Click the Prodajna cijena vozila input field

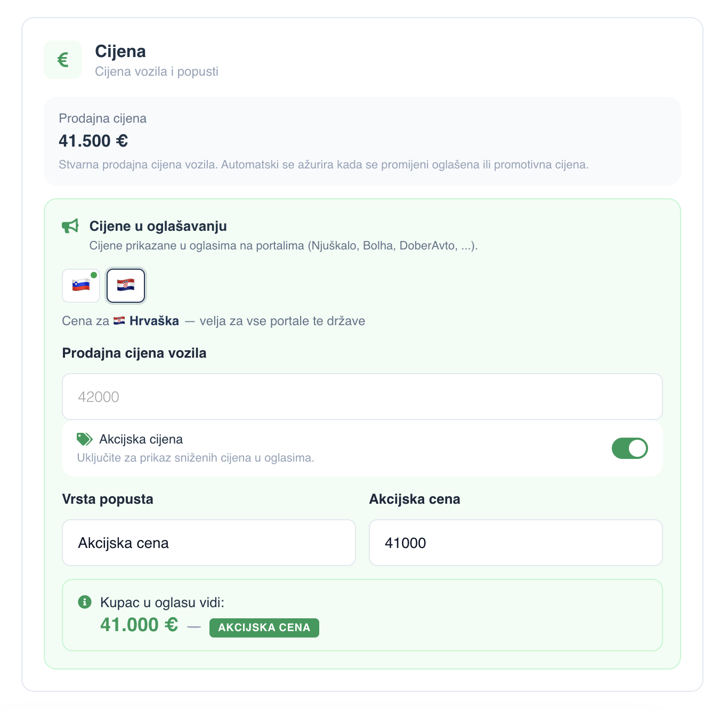point(362,397)
